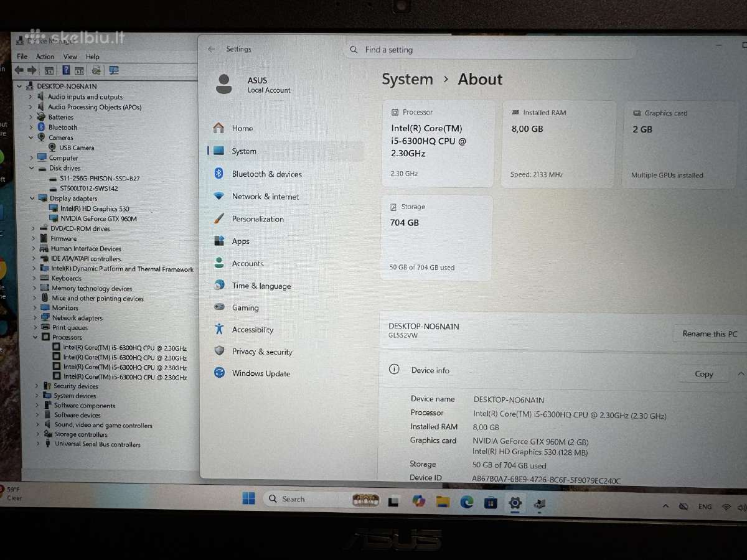This screenshot has height=560, width=747.
Task: Click the Graphics card 2 GB card
Action: pos(680,144)
